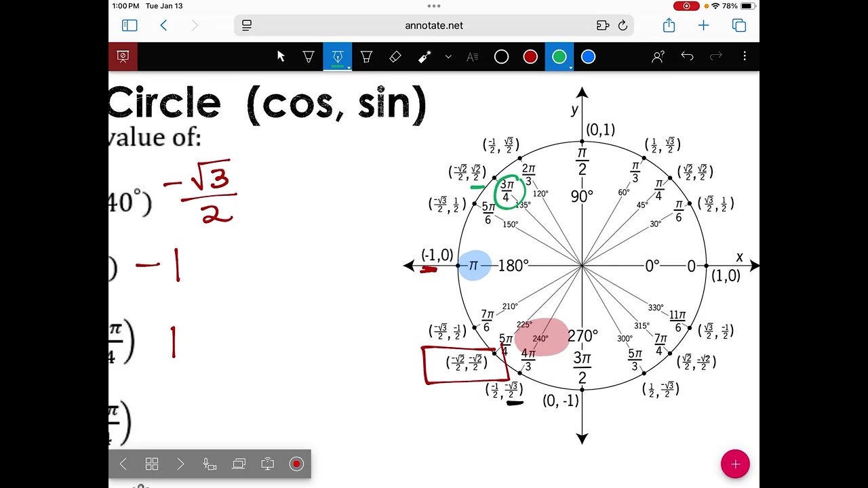Open the wireless display cast icon

tap(268, 464)
